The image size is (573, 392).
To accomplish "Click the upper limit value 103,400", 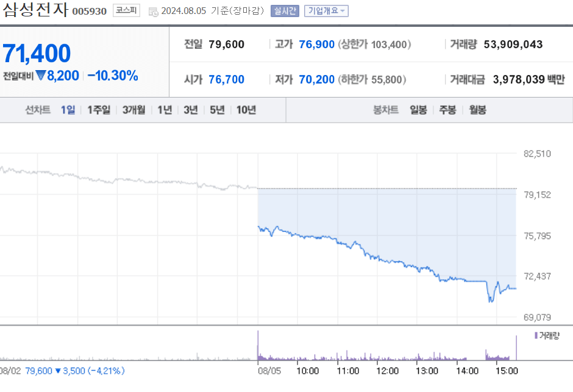I will click(389, 45).
